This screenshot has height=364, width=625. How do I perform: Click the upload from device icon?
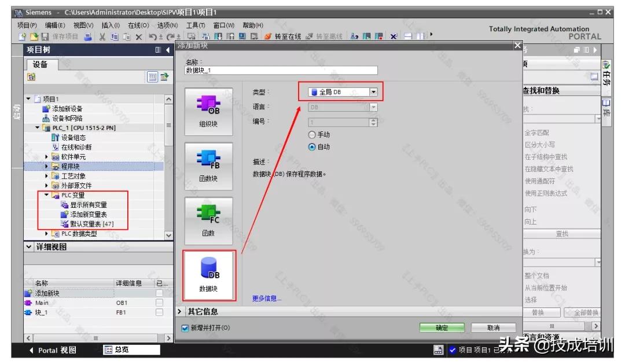[x=230, y=36]
